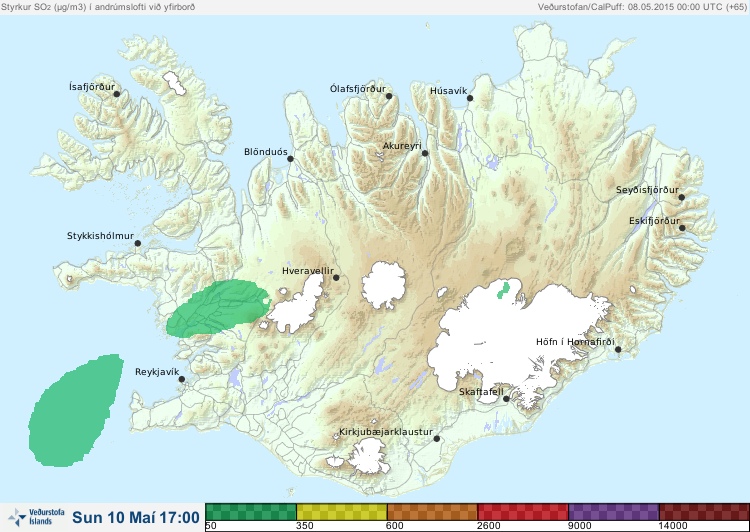Click the Höfn í Hornafirði label
The height and width of the screenshot is (532, 750).
(x=575, y=342)
